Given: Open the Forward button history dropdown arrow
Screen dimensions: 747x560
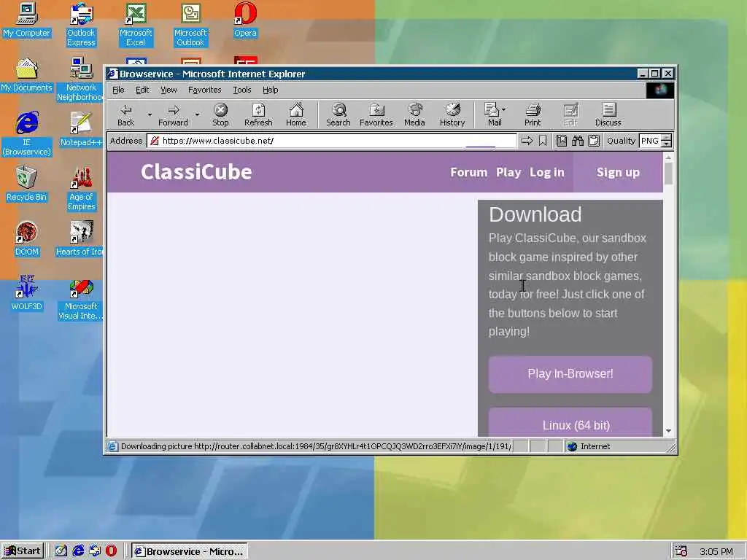Looking at the screenshot, I should [x=197, y=114].
